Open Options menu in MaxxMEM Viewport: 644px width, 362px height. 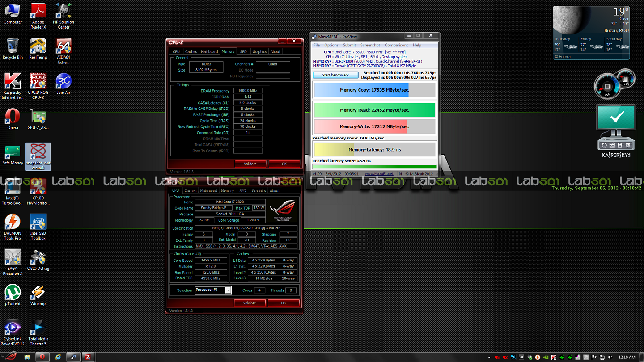click(x=331, y=45)
